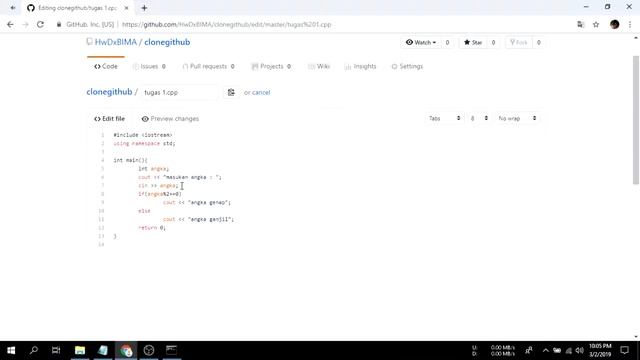The height and width of the screenshot is (360, 640).
Task: Switch to the Issues tab
Action: pyautogui.click(x=149, y=66)
